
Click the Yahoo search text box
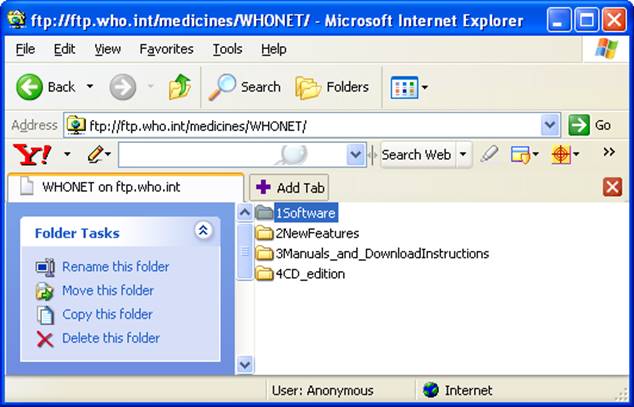pos(232,154)
